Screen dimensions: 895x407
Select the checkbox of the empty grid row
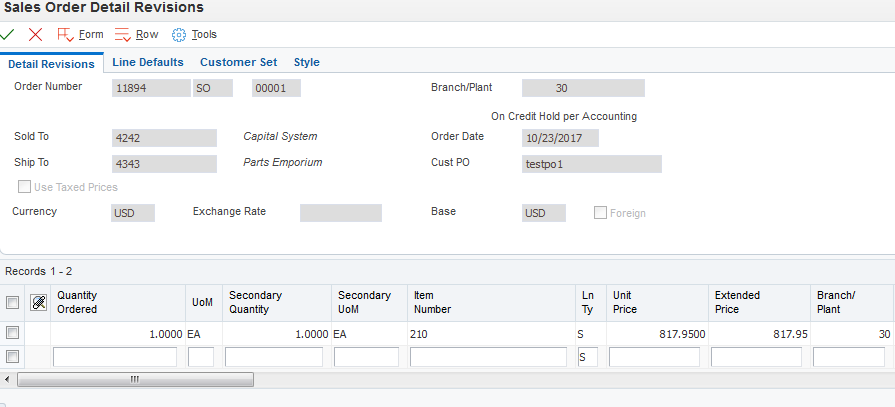12,357
